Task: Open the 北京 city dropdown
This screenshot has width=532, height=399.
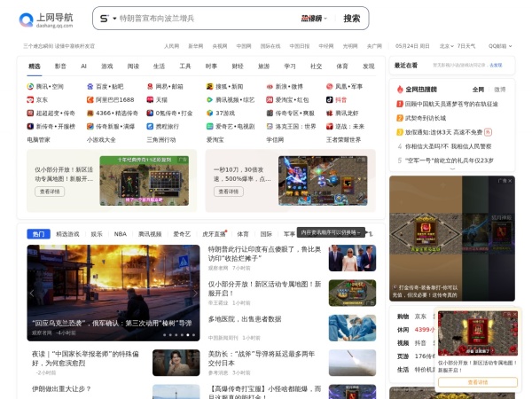Action: (x=447, y=46)
